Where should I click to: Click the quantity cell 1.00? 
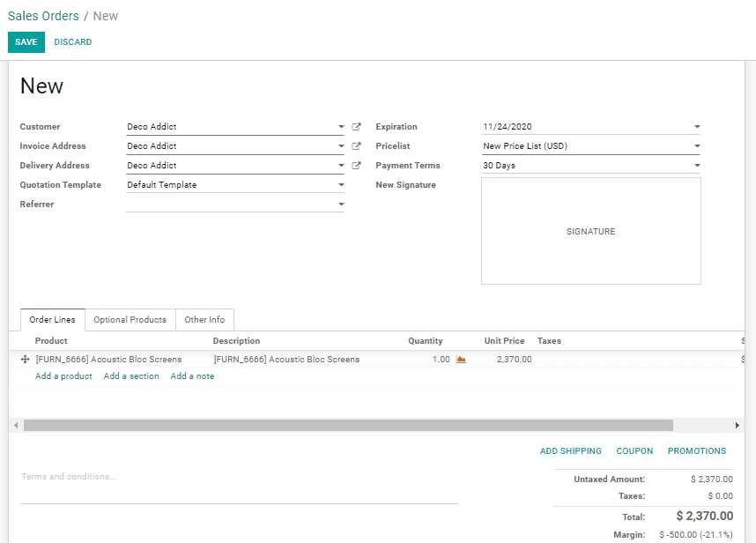point(441,360)
